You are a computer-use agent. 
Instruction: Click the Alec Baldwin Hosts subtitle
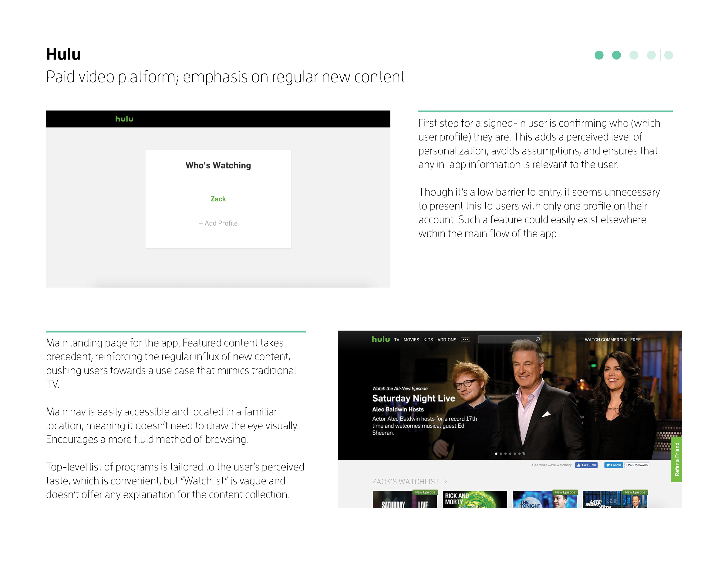[398, 409]
